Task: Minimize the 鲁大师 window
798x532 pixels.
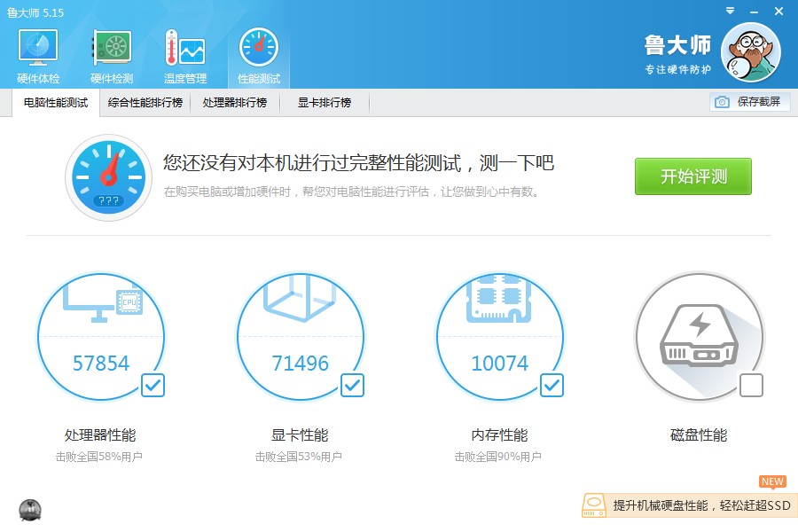Action: [755, 12]
